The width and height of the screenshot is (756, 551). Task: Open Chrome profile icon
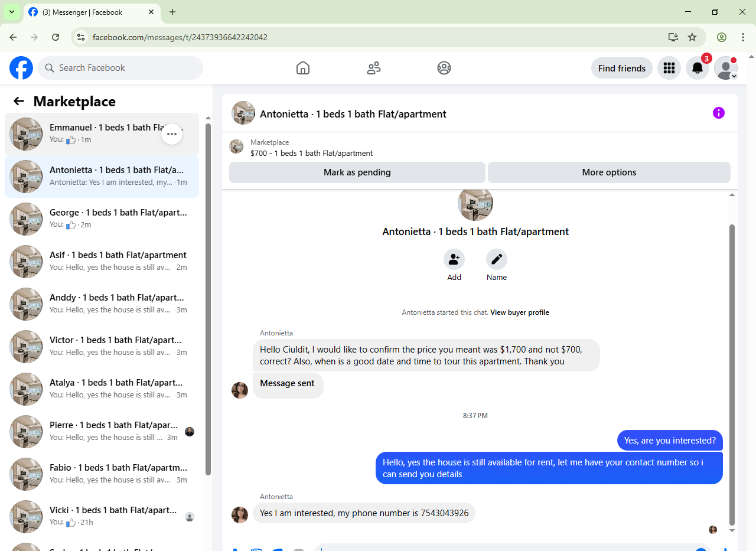click(722, 37)
